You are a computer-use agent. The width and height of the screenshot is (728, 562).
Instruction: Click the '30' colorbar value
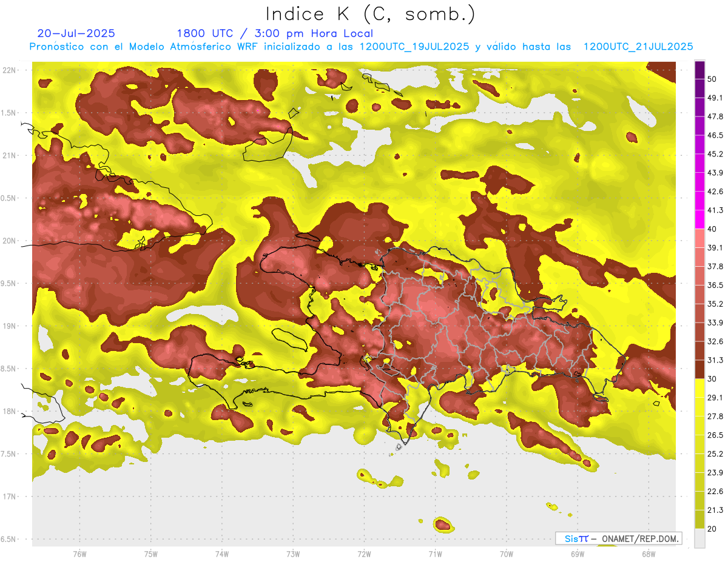tap(712, 379)
